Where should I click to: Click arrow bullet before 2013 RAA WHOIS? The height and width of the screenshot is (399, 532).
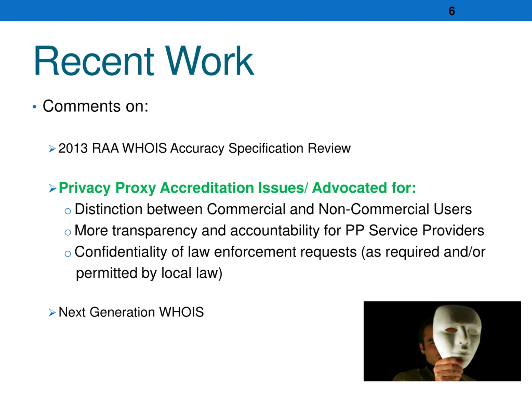click(x=52, y=149)
